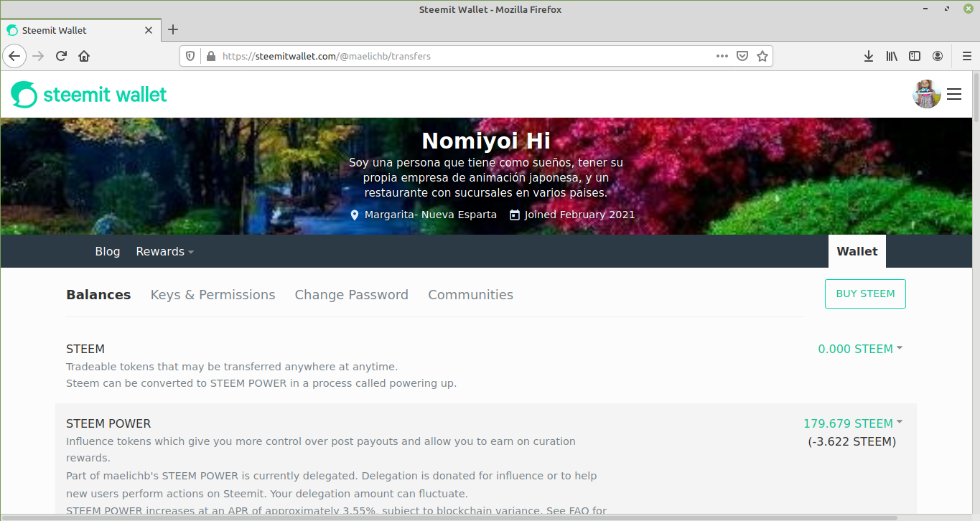Click the user profile avatar
Viewport: 980px width, 521px height.
tap(927, 94)
